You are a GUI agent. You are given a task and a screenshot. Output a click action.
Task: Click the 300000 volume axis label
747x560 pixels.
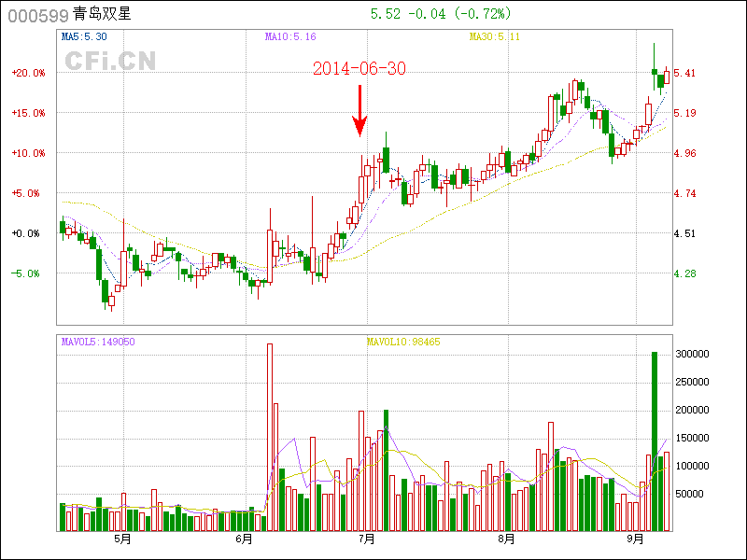pos(704,355)
